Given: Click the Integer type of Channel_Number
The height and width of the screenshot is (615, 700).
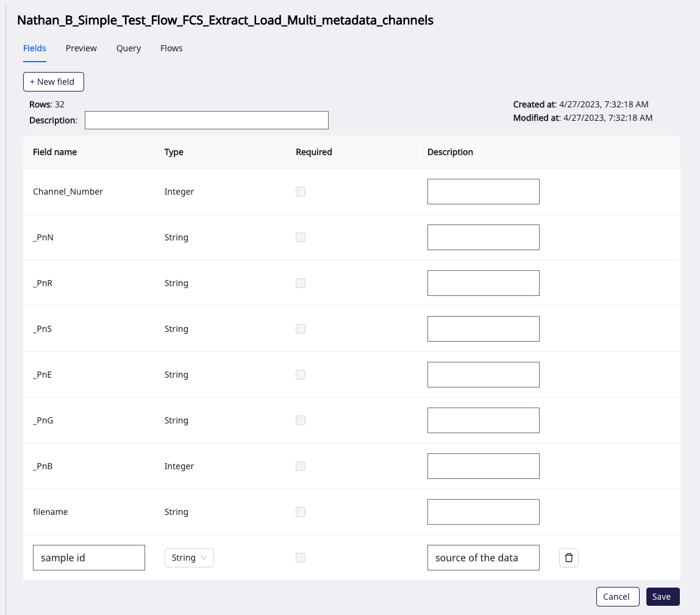Looking at the screenshot, I should [179, 192].
